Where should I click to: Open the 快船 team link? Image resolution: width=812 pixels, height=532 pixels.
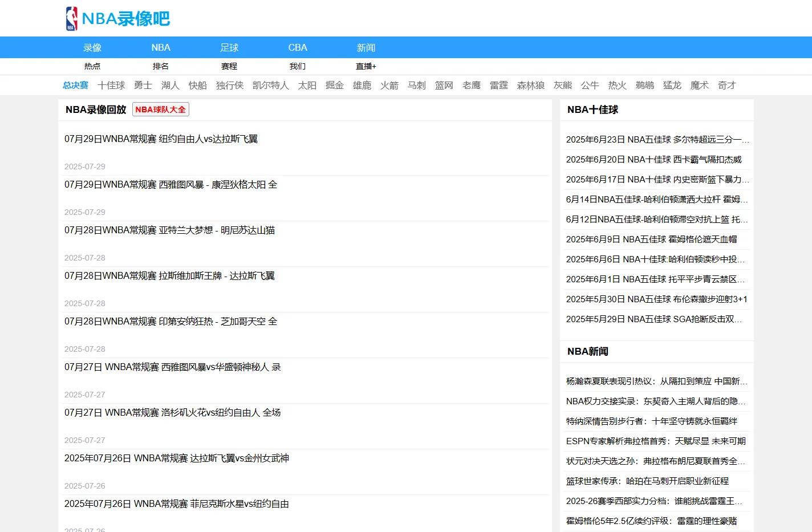tap(198, 86)
